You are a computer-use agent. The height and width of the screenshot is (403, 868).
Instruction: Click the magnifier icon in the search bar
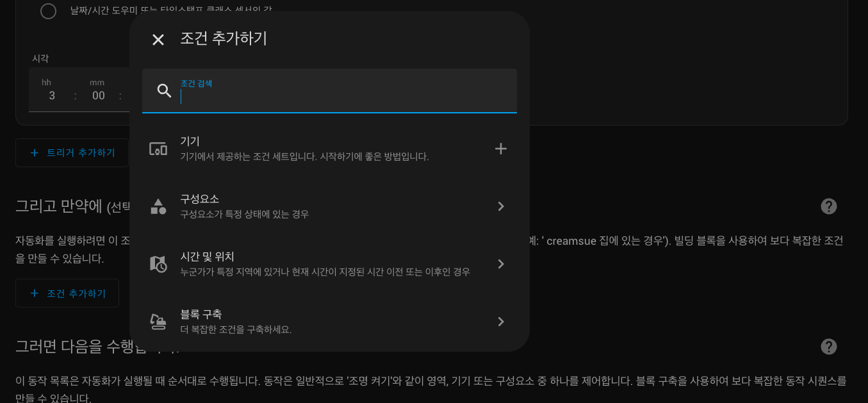tap(165, 91)
